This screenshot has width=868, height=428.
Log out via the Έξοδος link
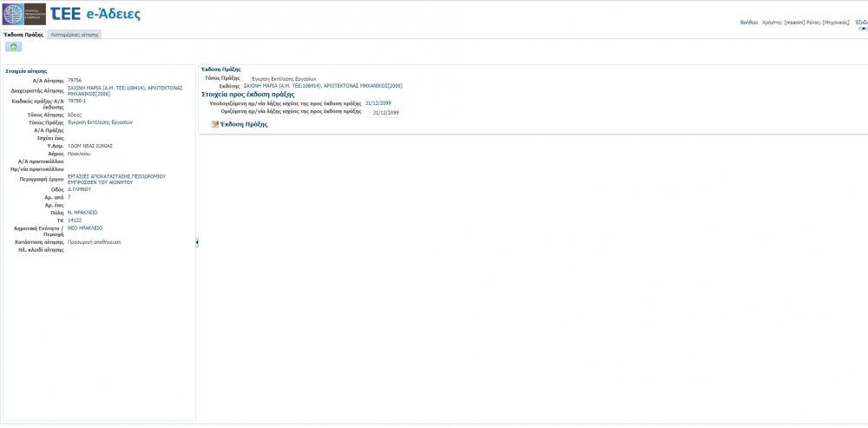coord(860,22)
